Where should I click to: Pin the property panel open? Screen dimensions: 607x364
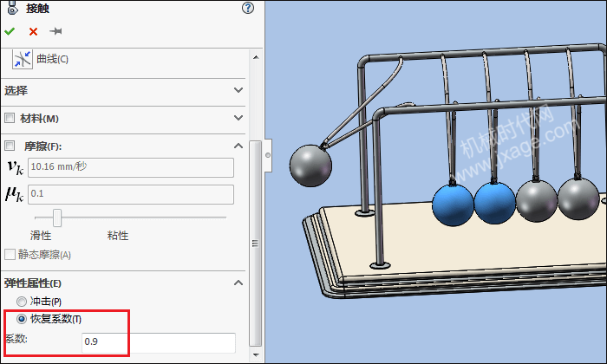tap(55, 31)
